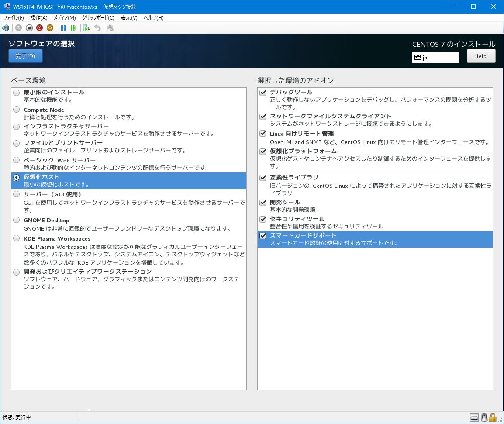
Task: Click the mouse status icon in the status bar
Action: coord(484,417)
